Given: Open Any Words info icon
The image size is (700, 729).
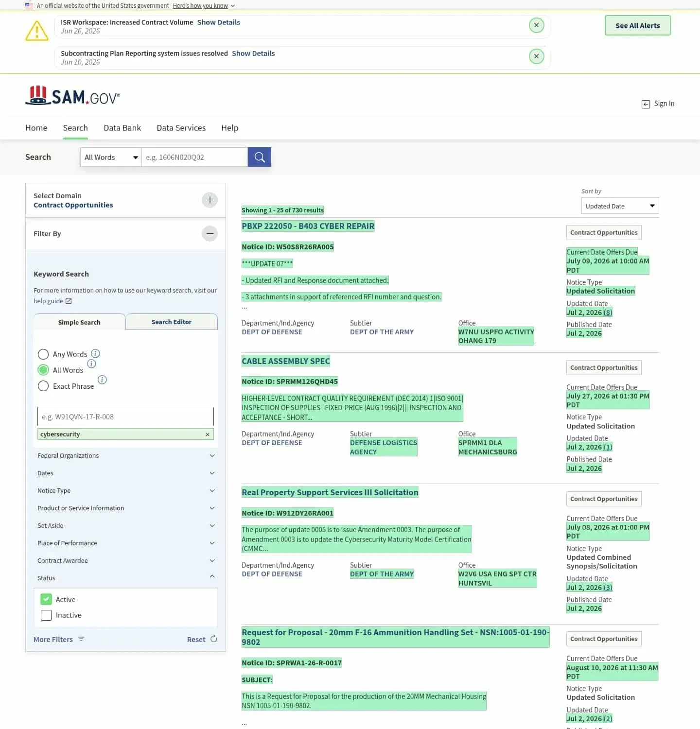Looking at the screenshot, I should 95,353.
